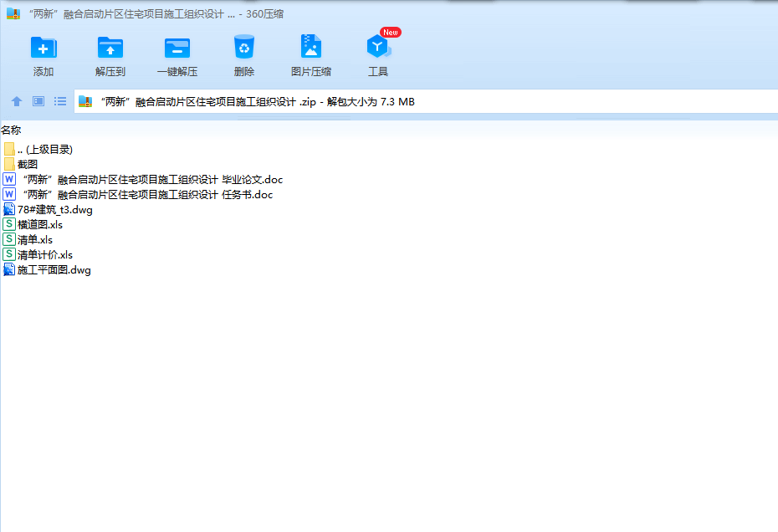This screenshot has height=532, width=778.
Task: Switch to the list view icon
Action: (x=60, y=101)
